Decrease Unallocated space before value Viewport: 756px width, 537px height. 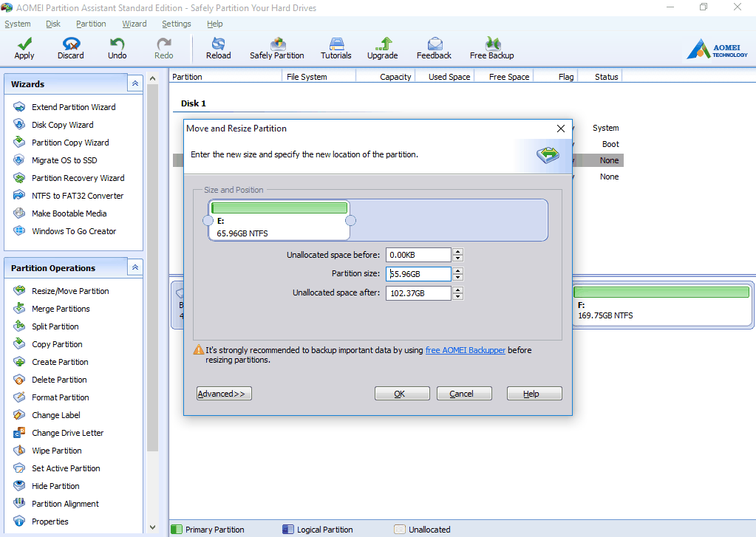tap(458, 258)
